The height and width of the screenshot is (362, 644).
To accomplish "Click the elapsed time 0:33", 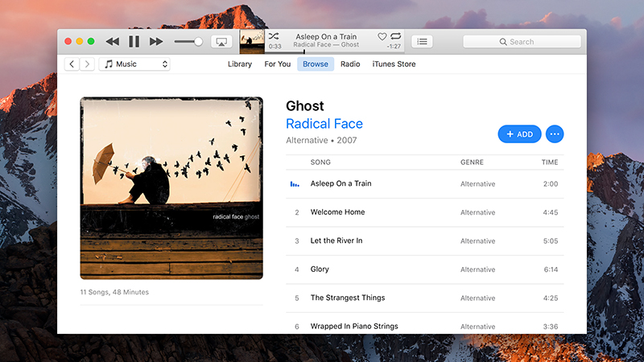I will 275,47.
